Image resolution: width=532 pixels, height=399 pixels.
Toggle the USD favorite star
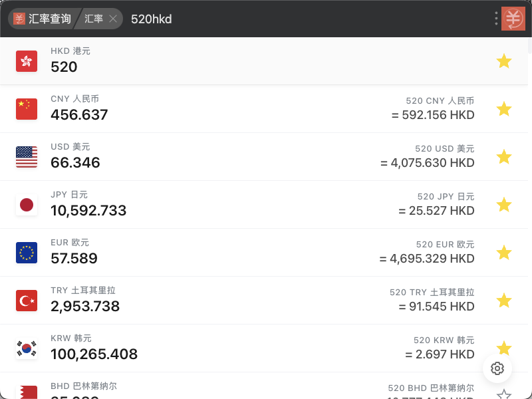pos(504,157)
